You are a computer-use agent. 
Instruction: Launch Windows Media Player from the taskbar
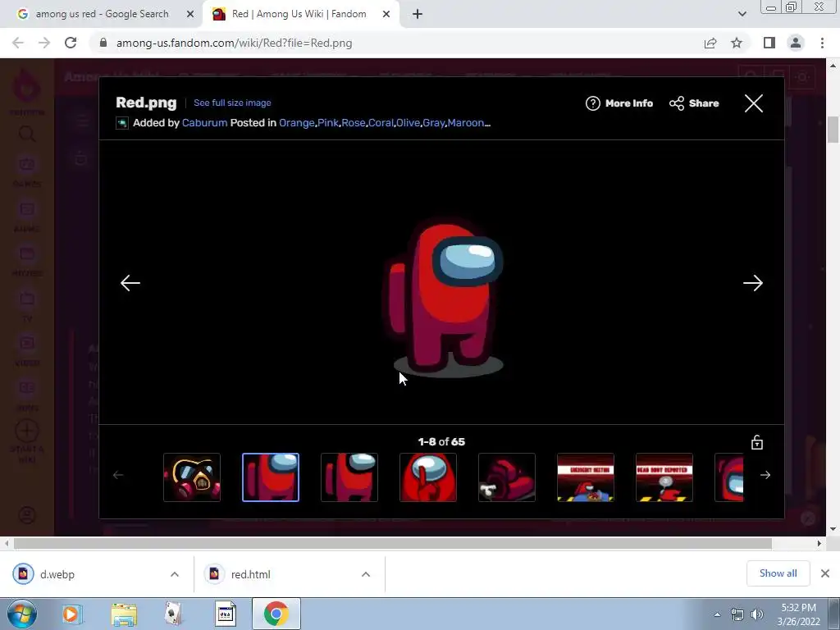(71, 614)
